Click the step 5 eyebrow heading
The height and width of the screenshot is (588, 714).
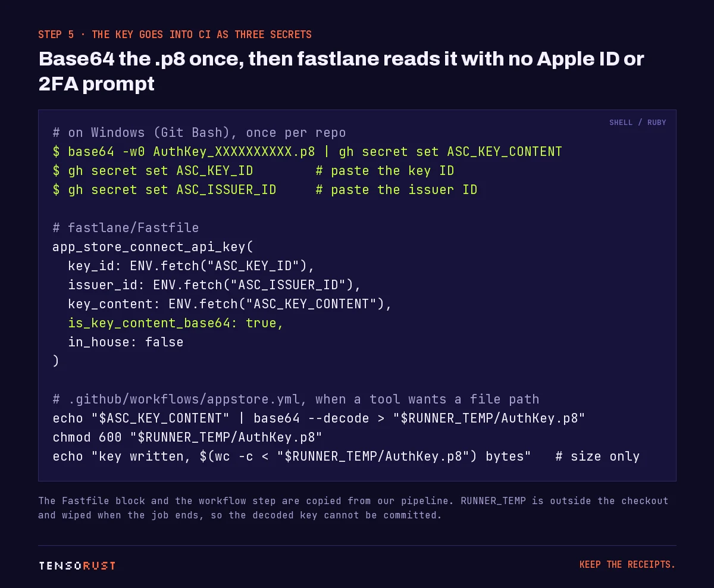pyautogui.click(x=175, y=35)
